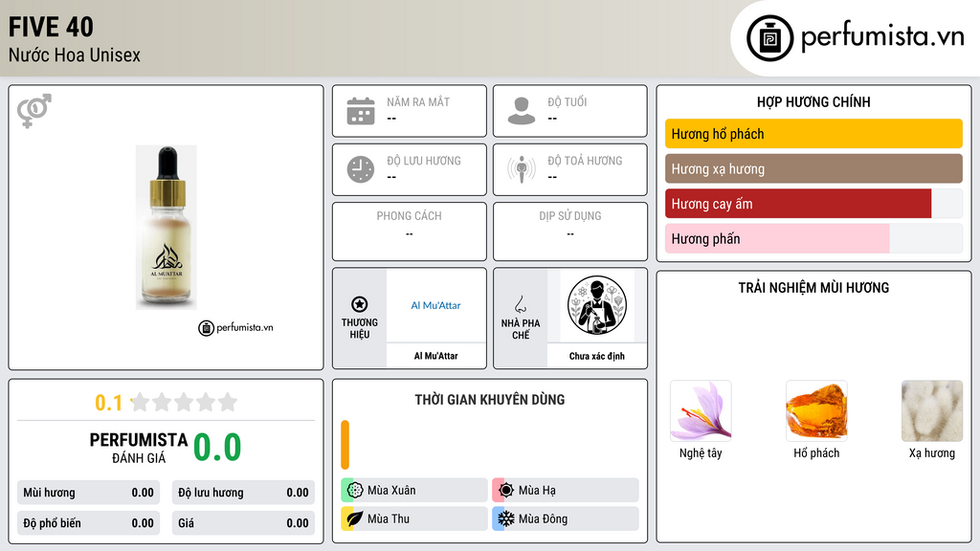Screen dimensions: 980x551
Task: Open the Al Mu'Attar brand link
Action: (x=435, y=305)
